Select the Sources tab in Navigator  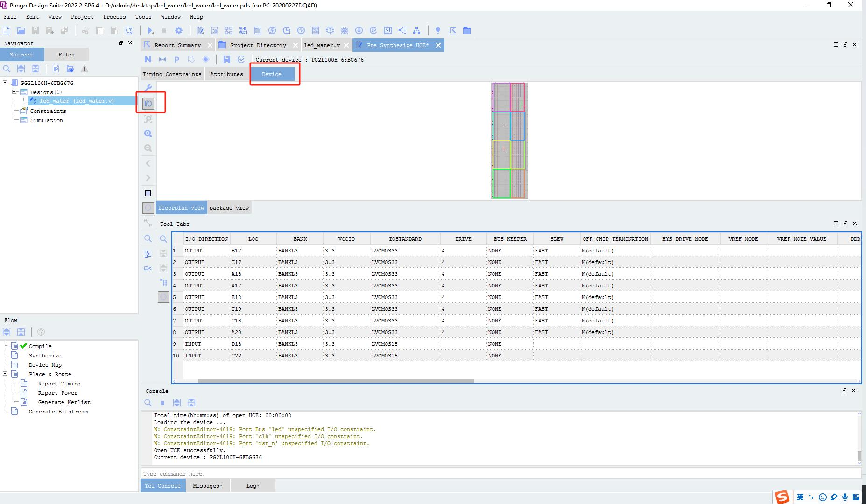21,55
